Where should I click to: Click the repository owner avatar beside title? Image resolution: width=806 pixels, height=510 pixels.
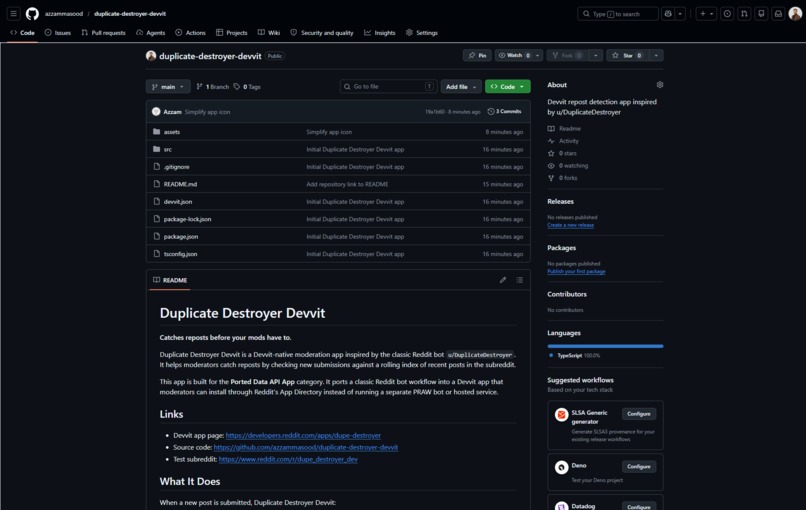tap(151, 56)
